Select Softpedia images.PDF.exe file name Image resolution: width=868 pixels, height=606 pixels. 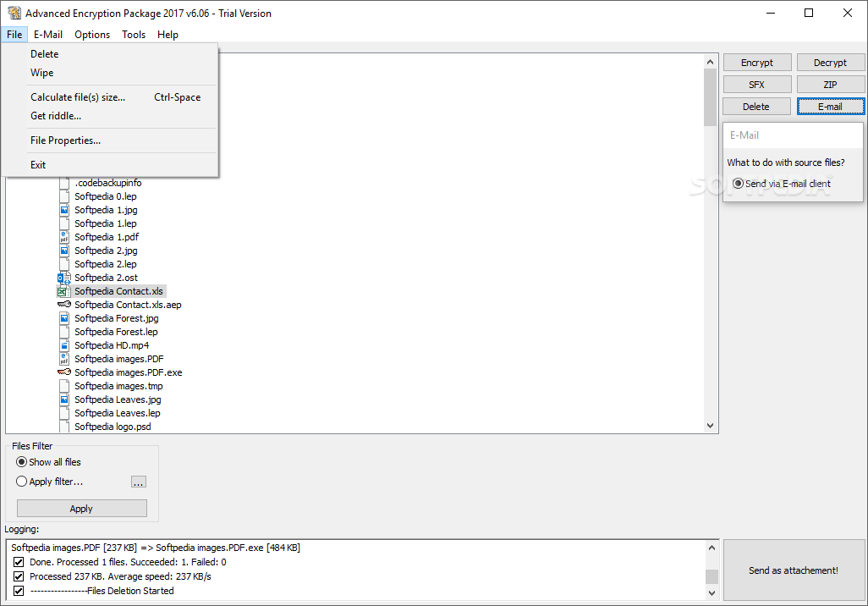(x=129, y=372)
